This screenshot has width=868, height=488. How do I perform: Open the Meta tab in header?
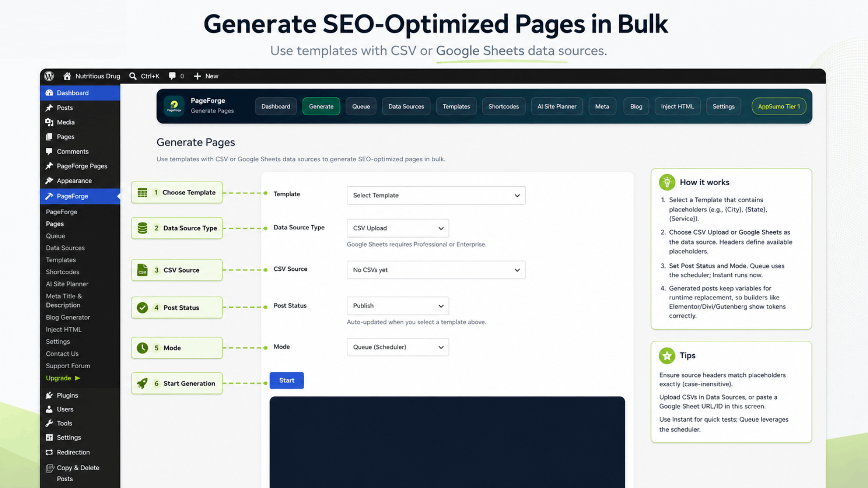click(x=602, y=106)
